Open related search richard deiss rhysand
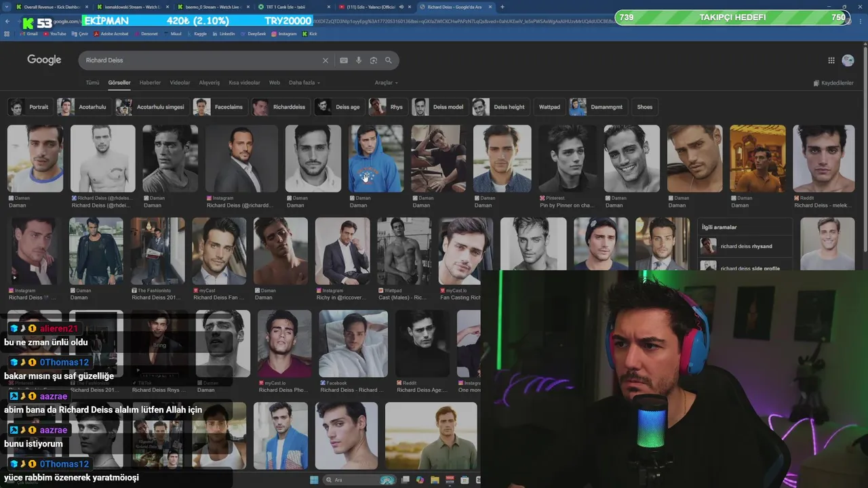Viewport: 868px width, 488px height. point(745,247)
